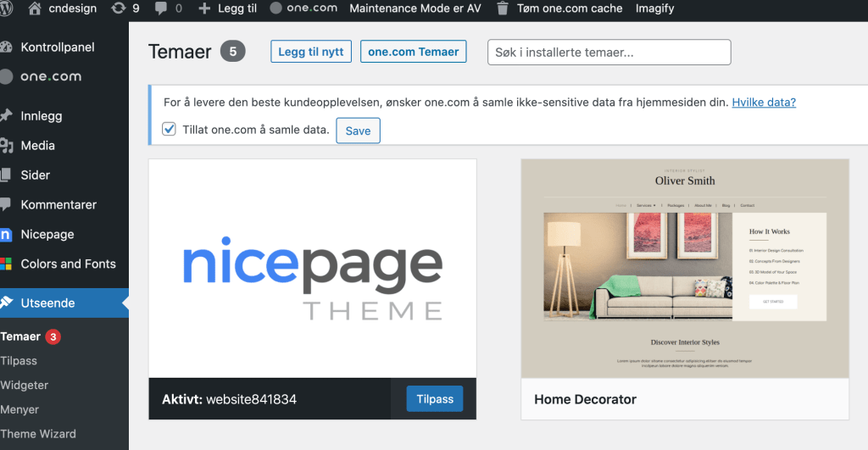Click the trash icon for Tøm one.com cache
Image resolution: width=868 pixels, height=450 pixels.
tap(503, 8)
